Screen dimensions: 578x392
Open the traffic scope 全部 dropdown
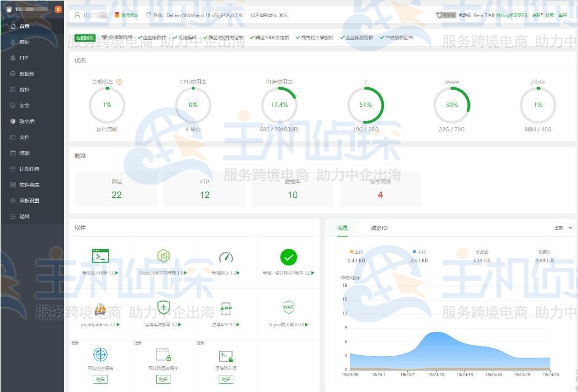563,228
